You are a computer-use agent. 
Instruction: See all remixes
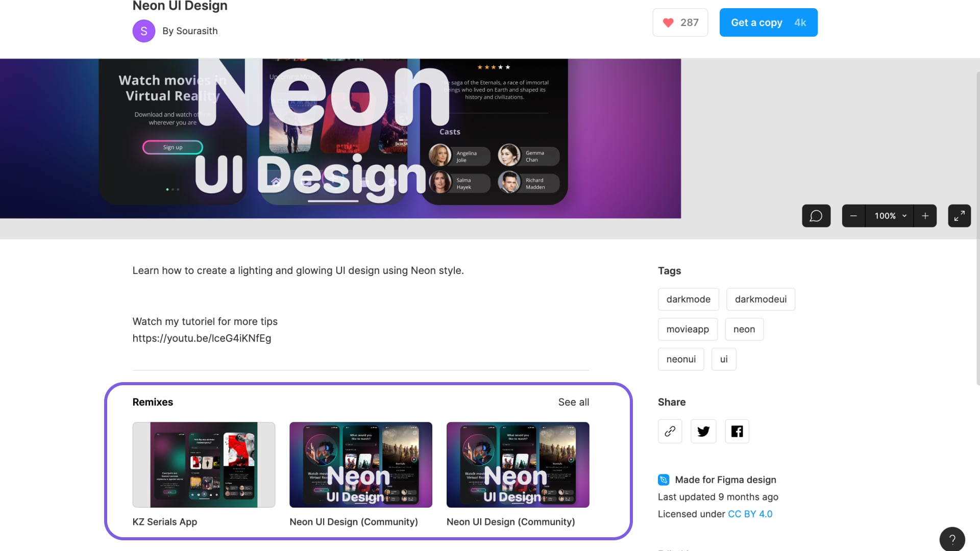[x=573, y=402]
